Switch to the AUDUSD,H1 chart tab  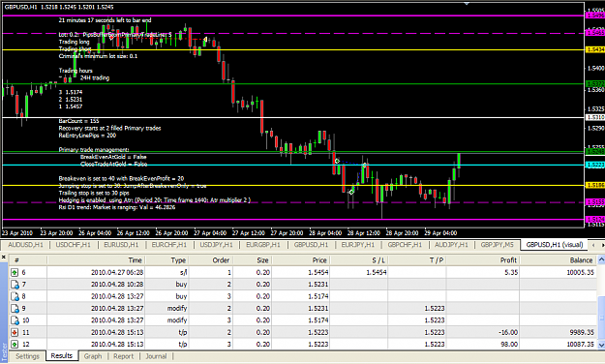tap(25, 245)
